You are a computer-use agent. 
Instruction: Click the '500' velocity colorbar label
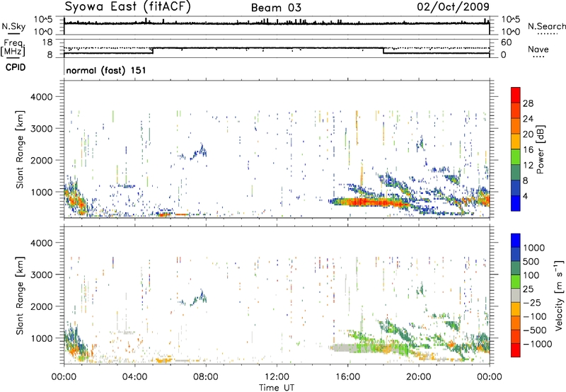click(531, 262)
